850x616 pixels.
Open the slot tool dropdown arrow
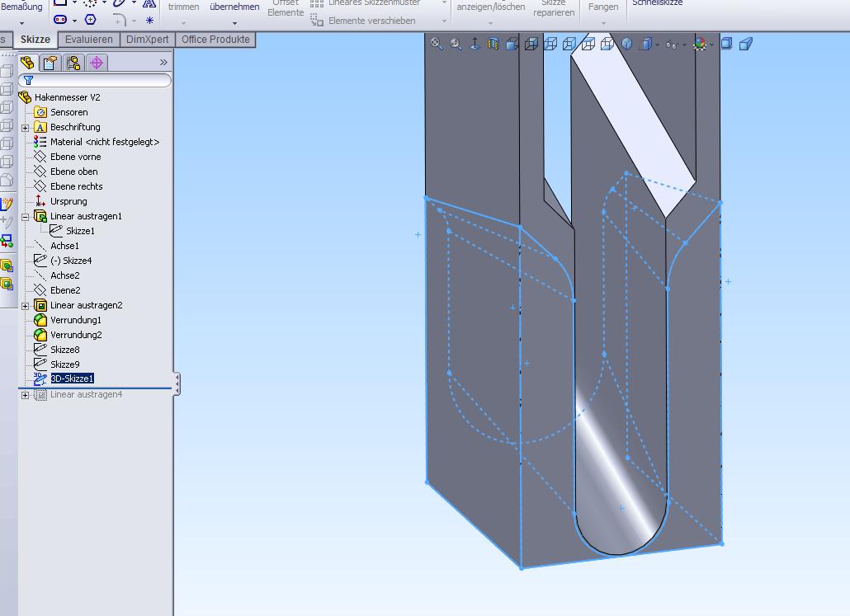[x=74, y=21]
